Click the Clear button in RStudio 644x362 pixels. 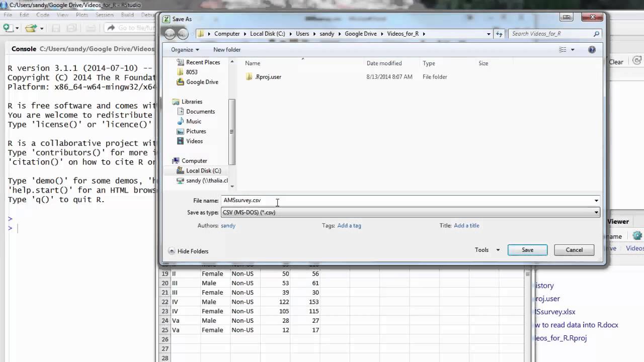[616, 62]
